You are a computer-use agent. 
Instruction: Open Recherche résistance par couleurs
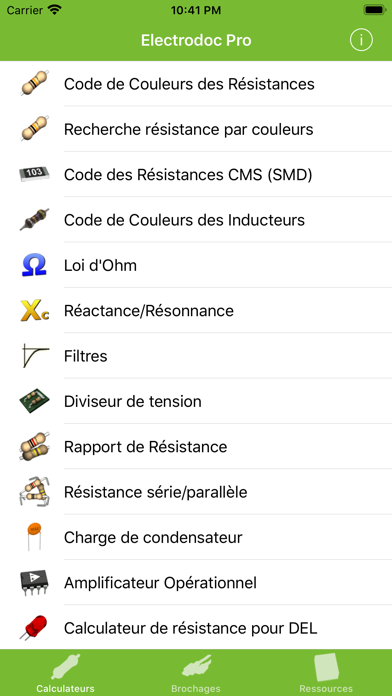click(x=196, y=129)
